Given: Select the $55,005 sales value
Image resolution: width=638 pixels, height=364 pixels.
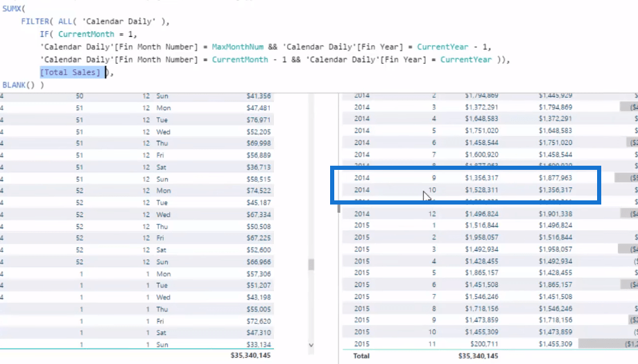Looking at the screenshot, I should (x=259, y=309).
